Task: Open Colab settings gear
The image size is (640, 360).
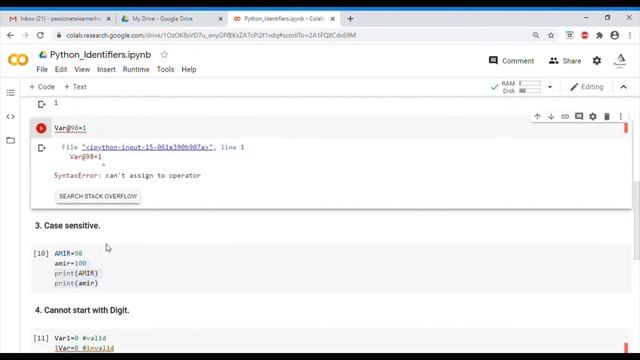Action: 597,61
